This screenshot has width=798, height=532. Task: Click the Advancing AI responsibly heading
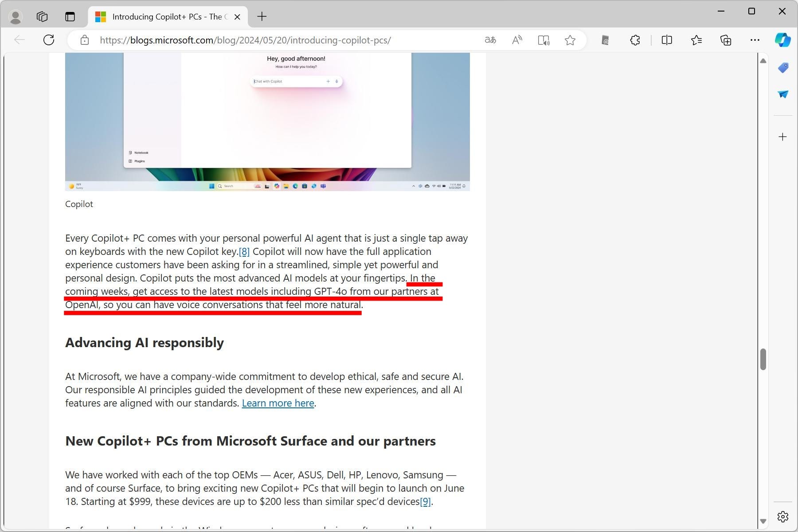145,343
